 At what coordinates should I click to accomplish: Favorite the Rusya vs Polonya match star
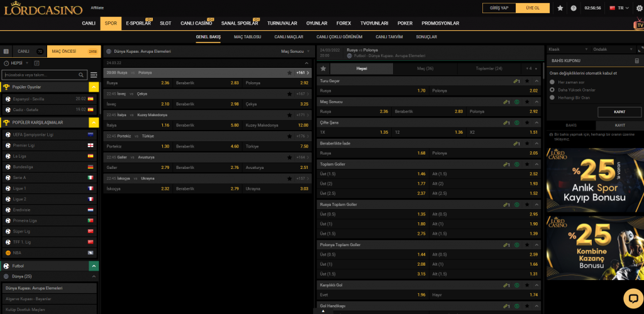pos(289,73)
